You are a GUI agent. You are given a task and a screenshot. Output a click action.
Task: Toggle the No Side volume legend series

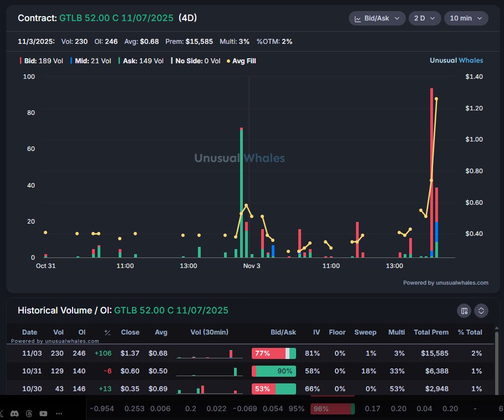point(195,61)
